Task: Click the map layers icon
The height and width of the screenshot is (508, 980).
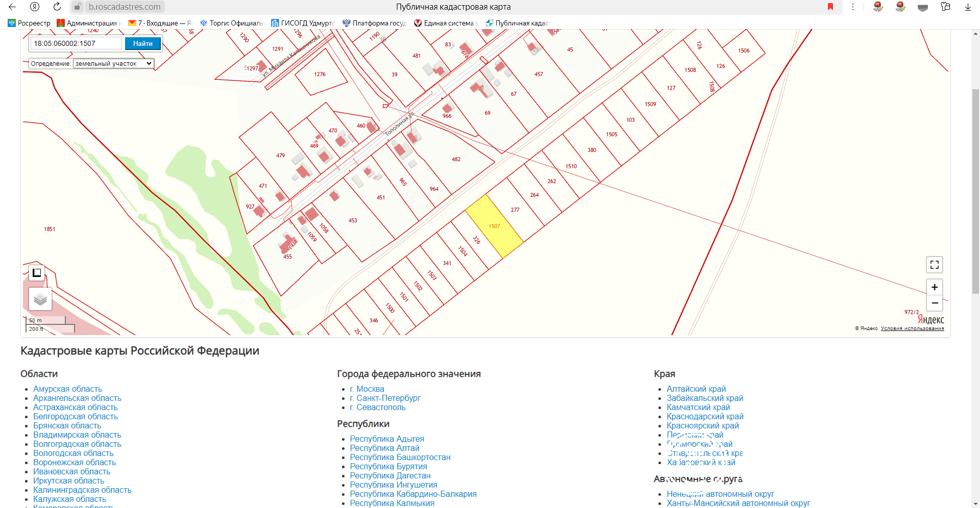Action: pyautogui.click(x=40, y=299)
